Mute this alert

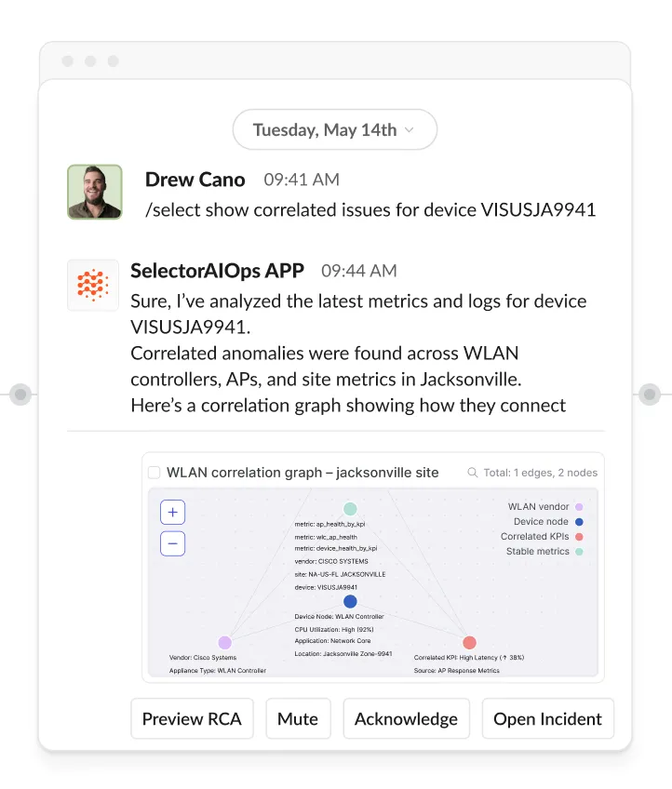coord(298,719)
